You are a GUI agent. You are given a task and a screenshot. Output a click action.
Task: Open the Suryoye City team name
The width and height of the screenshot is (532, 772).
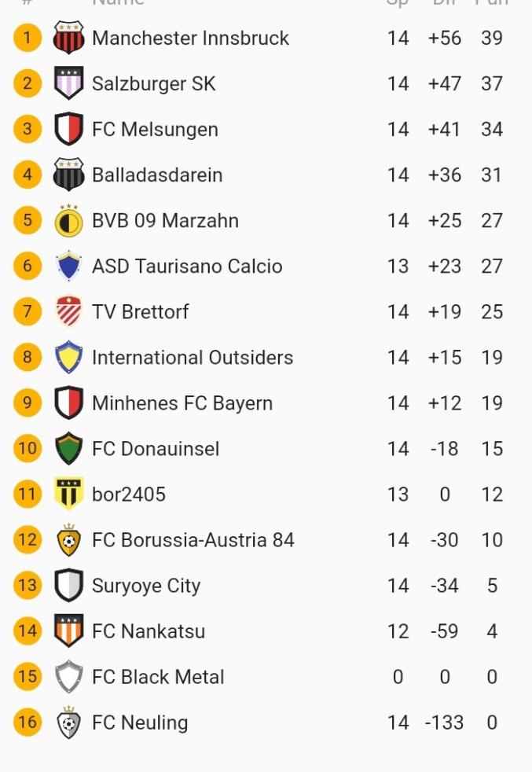[146, 586]
